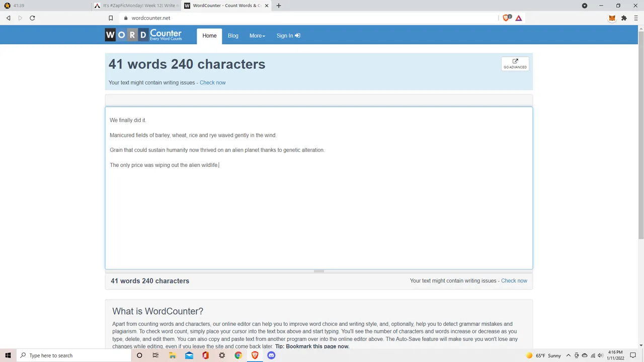The width and height of the screenshot is (644, 362).
Task: Open the Blog page
Action: 233,36
